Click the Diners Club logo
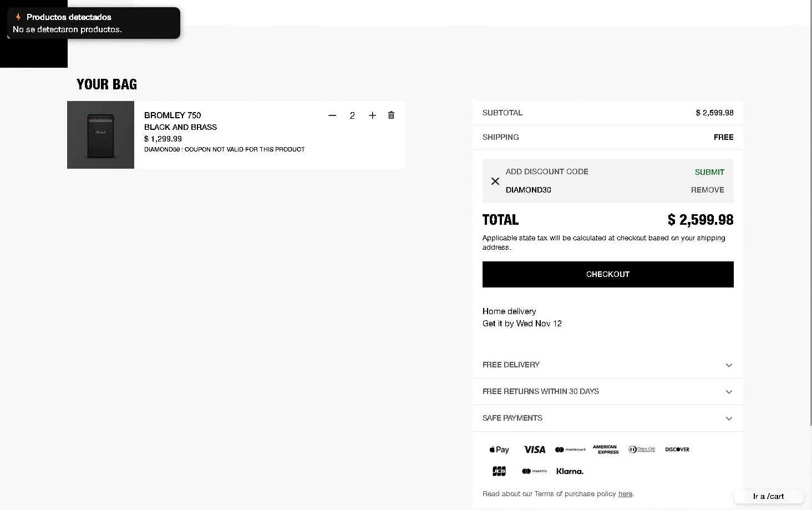The image size is (812, 510). coord(642,450)
